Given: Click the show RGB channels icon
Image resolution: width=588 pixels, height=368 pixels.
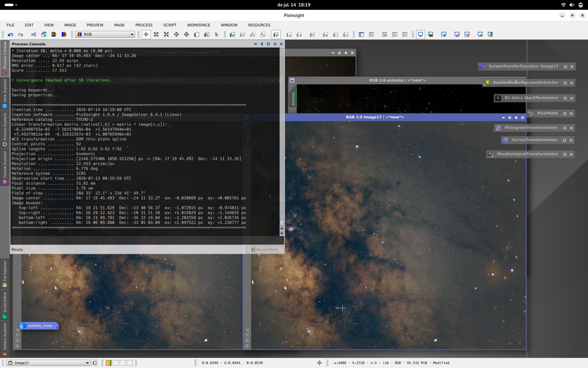Looking at the screenshot, I should (x=54, y=34).
